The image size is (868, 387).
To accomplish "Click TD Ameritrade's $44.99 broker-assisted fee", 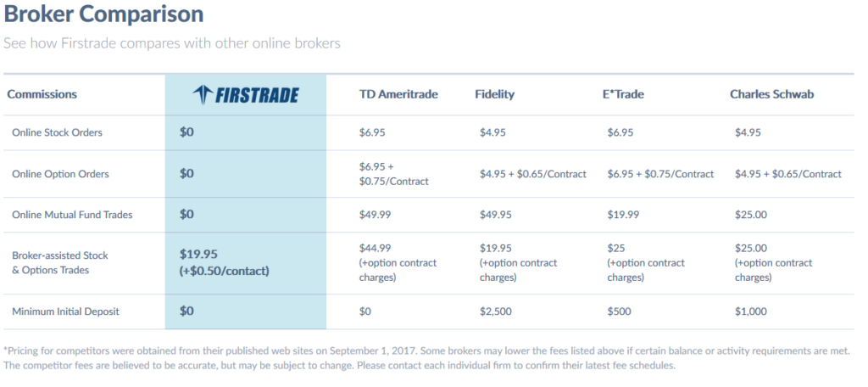I will click(x=377, y=248).
